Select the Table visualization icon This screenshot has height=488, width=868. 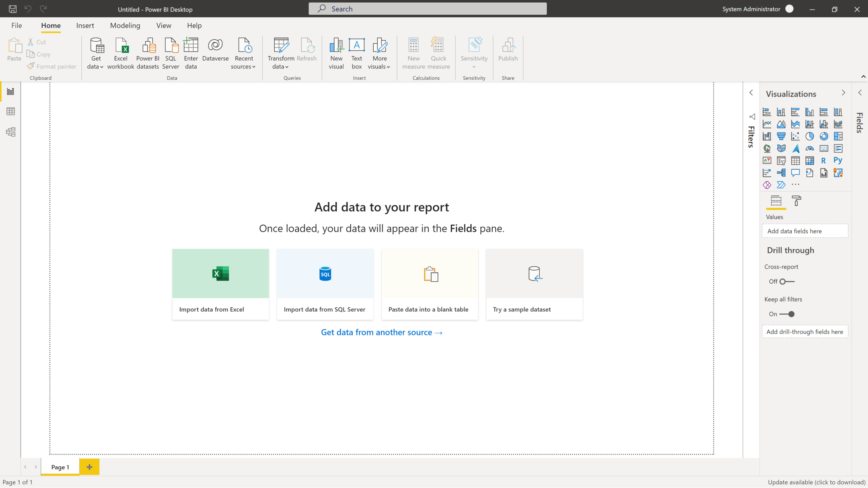click(x=795, y=160)
